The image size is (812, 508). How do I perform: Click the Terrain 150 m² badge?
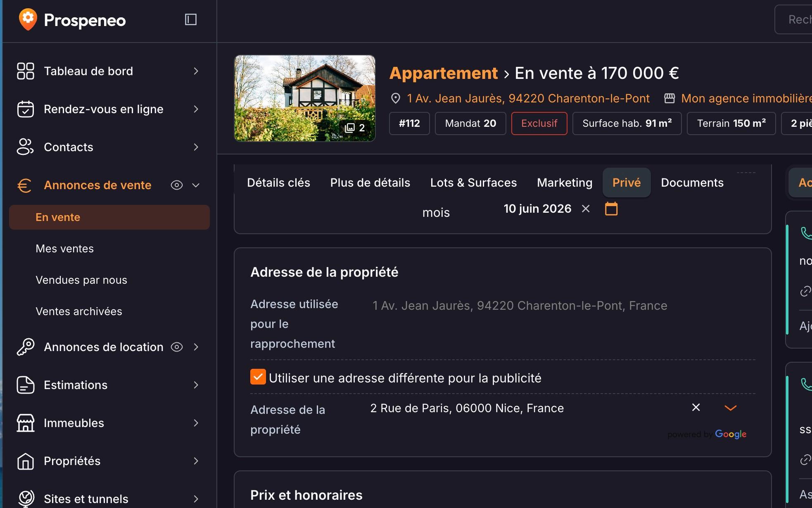(x=731, y=123)
